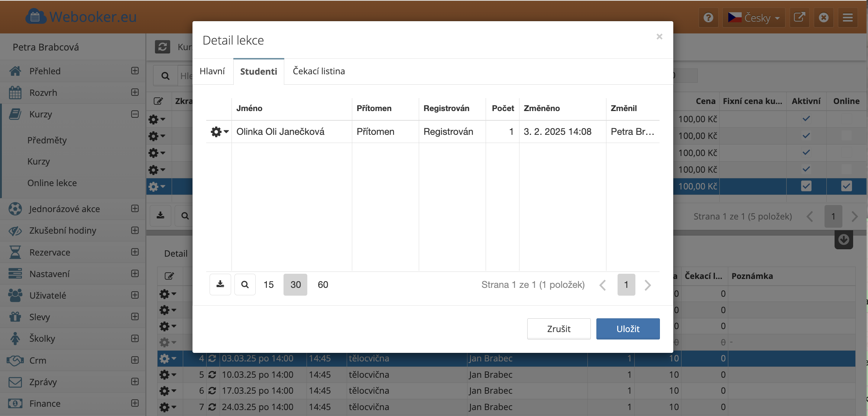The image size is (868, 416).
Task: Click the search magnifier in the modal footer
Action: [245, 285]
